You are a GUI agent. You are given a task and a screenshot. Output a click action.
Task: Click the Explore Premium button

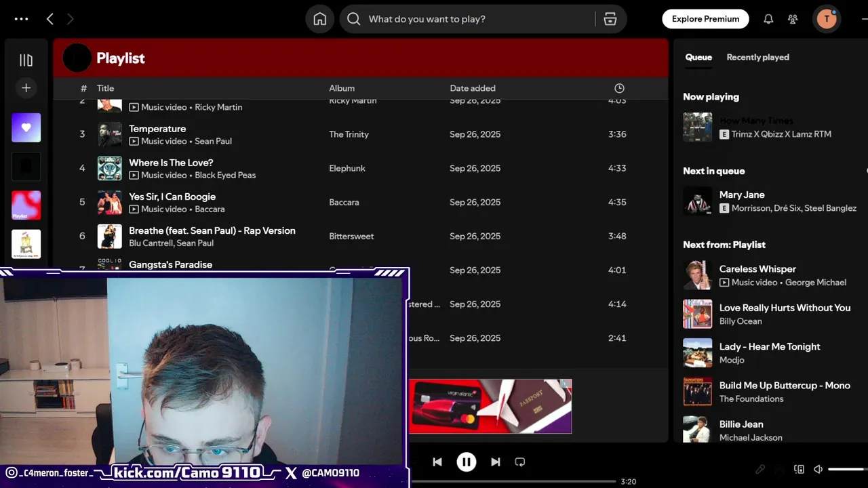coord(705,19)
